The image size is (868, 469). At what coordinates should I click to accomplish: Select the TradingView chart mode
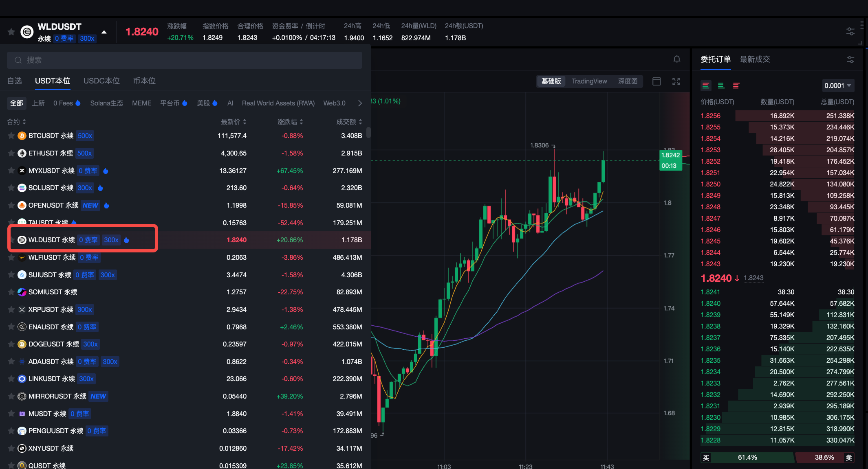(x=589, y=81)
